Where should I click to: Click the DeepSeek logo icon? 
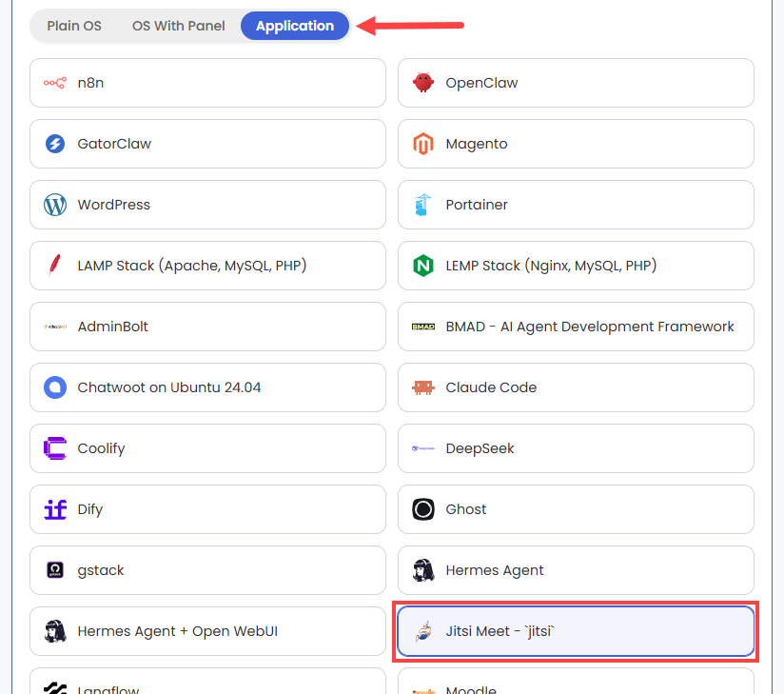[423, 448]
